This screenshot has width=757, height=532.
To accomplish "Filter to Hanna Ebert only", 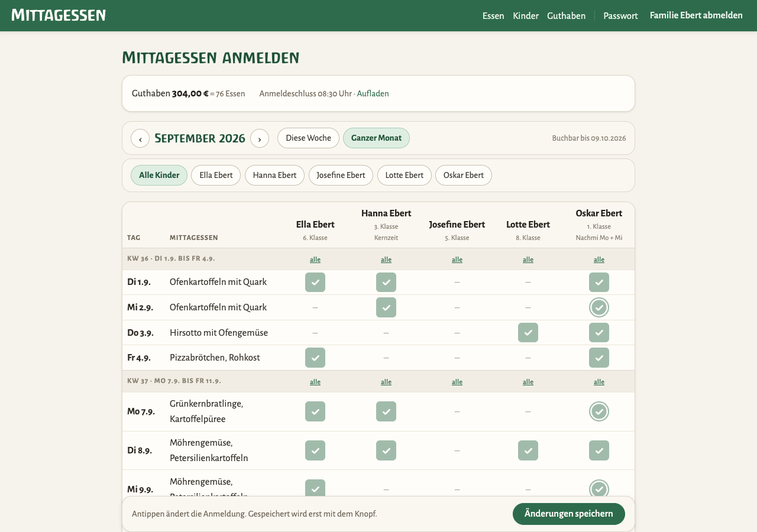I will coord(274,175).
